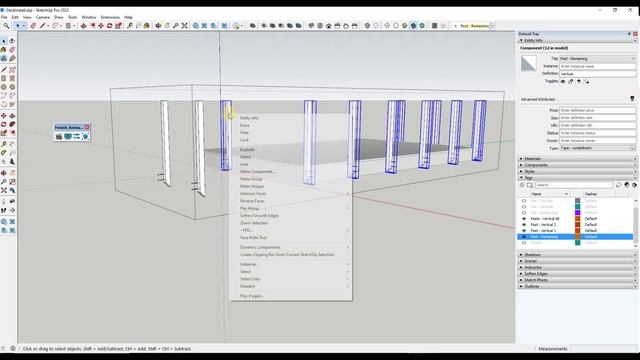
Task: Click the search magnifier icon at toolbar start
Action: click(x=6, y=26)
